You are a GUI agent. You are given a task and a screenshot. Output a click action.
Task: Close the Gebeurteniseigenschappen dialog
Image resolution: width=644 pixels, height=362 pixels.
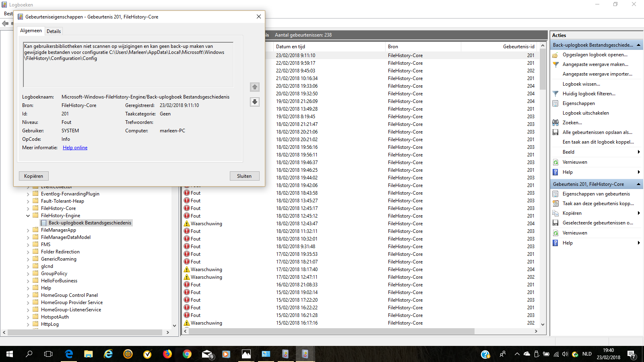259,16
